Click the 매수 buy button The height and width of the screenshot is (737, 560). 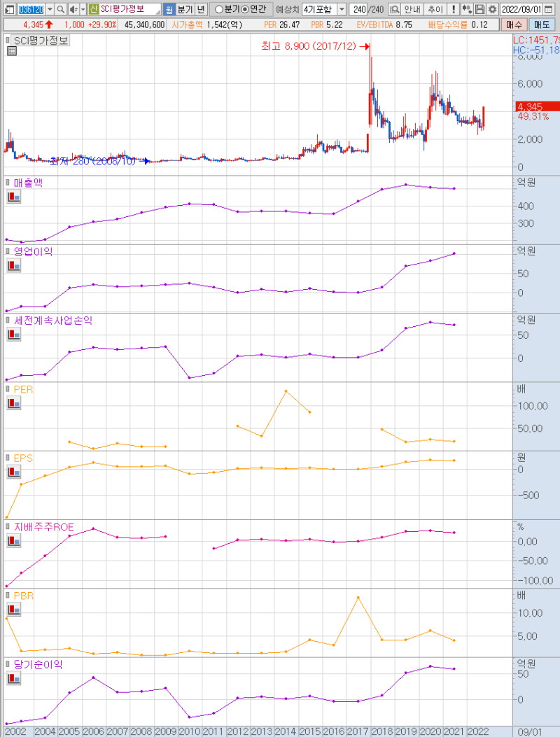[x=514, y=24]
